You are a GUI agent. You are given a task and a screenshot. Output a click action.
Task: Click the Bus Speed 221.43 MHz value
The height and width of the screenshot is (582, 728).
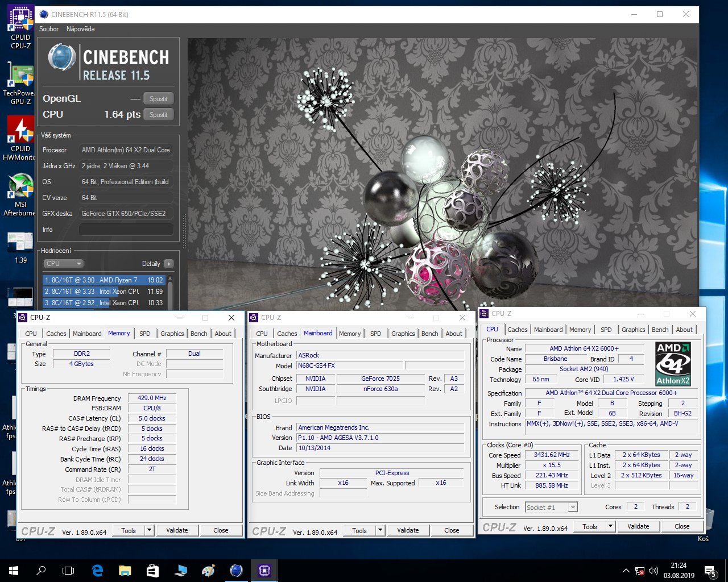coord(552,475)
